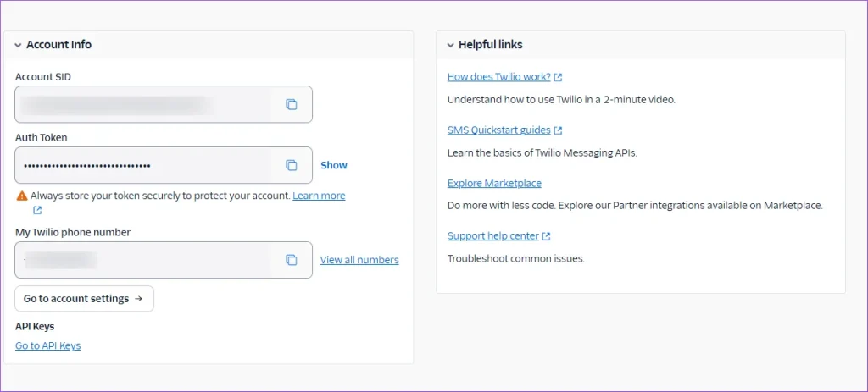Click text Troubleshoot common issues
The image size is (868, 392).
click(516, 258)
